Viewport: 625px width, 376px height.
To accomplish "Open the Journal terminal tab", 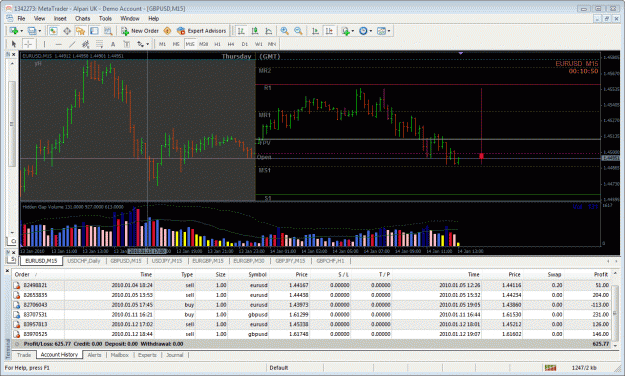I will click(175, 355).
